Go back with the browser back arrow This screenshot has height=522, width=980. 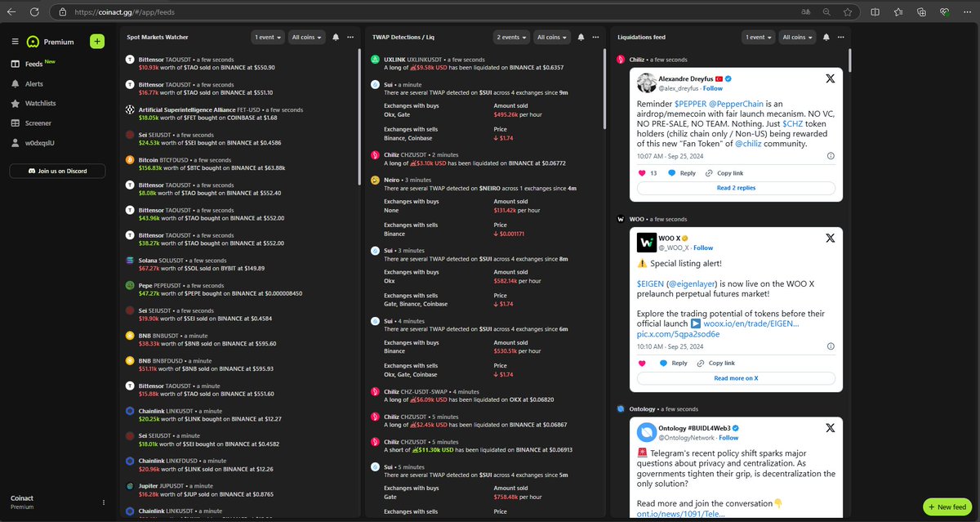12,12
